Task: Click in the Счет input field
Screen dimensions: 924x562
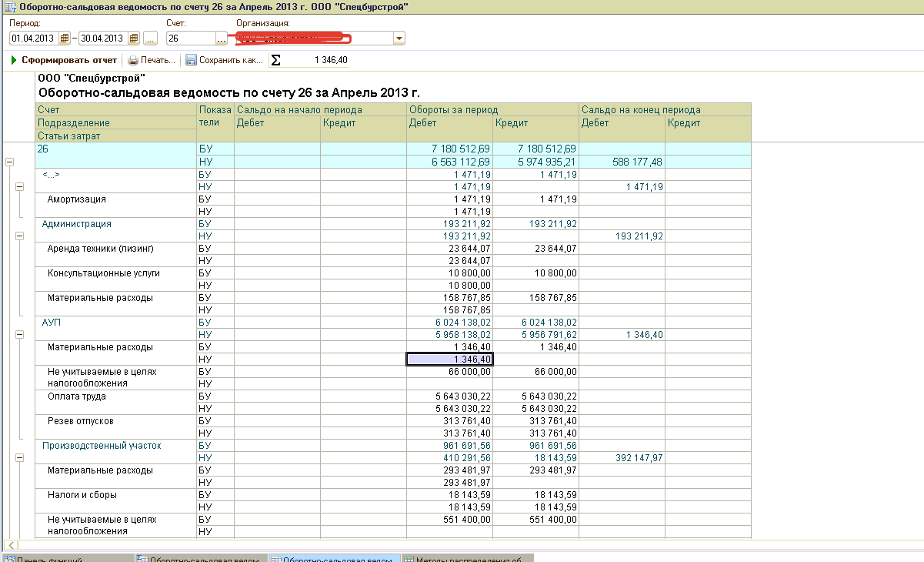Action: (190, 38)
